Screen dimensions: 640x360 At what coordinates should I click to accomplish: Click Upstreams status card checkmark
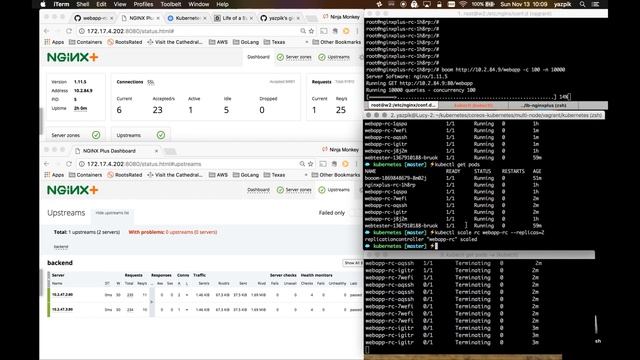[x=161, y=135]
